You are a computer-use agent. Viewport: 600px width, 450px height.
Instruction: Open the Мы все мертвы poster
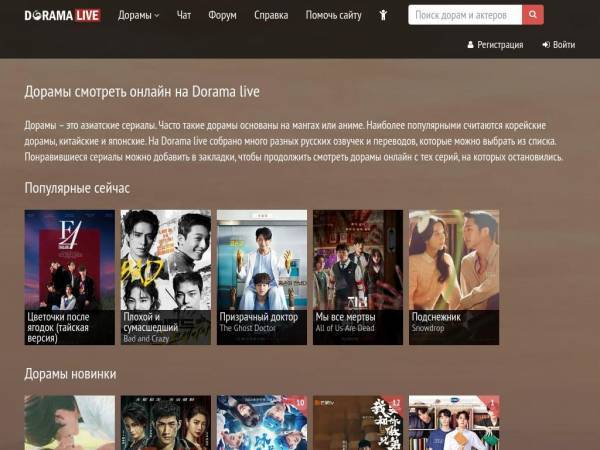358,277
